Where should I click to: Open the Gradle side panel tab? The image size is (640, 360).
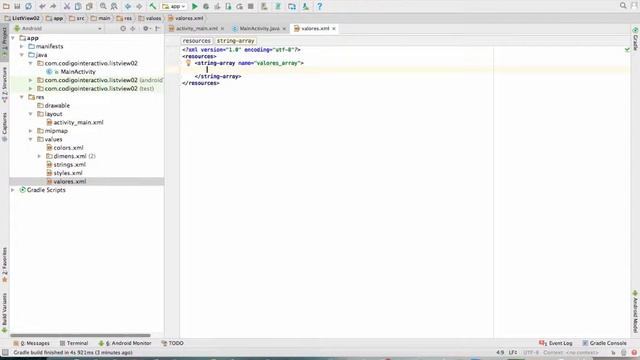[636, 39]
